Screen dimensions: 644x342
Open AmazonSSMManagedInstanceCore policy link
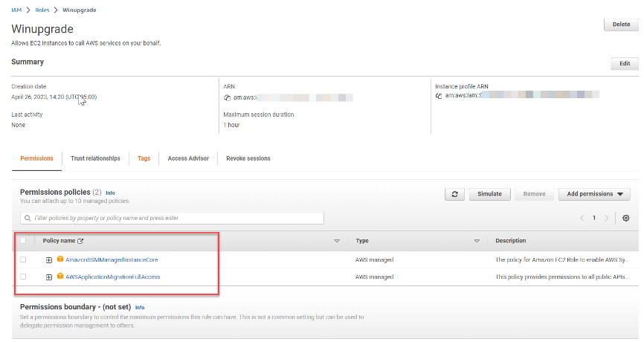[112, 260]
